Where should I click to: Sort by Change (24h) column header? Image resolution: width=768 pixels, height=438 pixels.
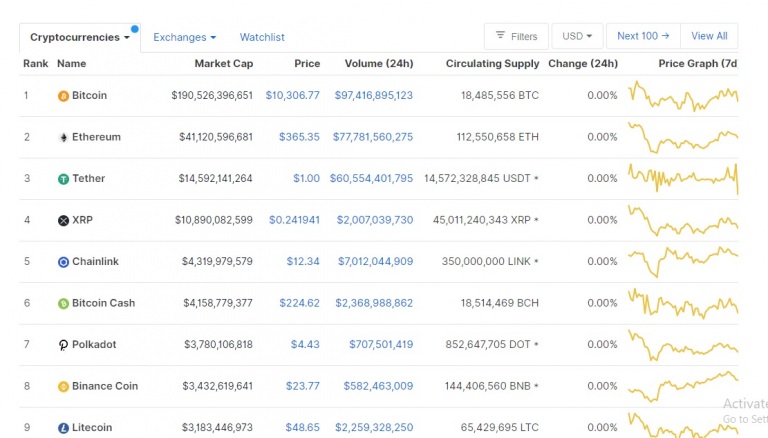click(583, 64)
